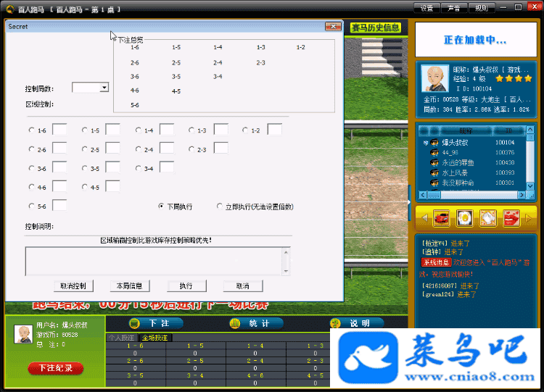Click the input box next to 1-6

(59, 130)
